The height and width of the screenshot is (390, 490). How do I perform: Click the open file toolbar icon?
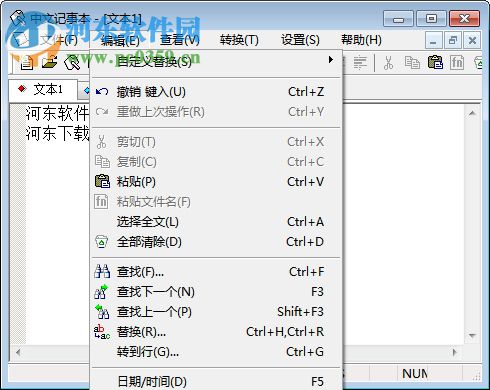click(49, 63)
